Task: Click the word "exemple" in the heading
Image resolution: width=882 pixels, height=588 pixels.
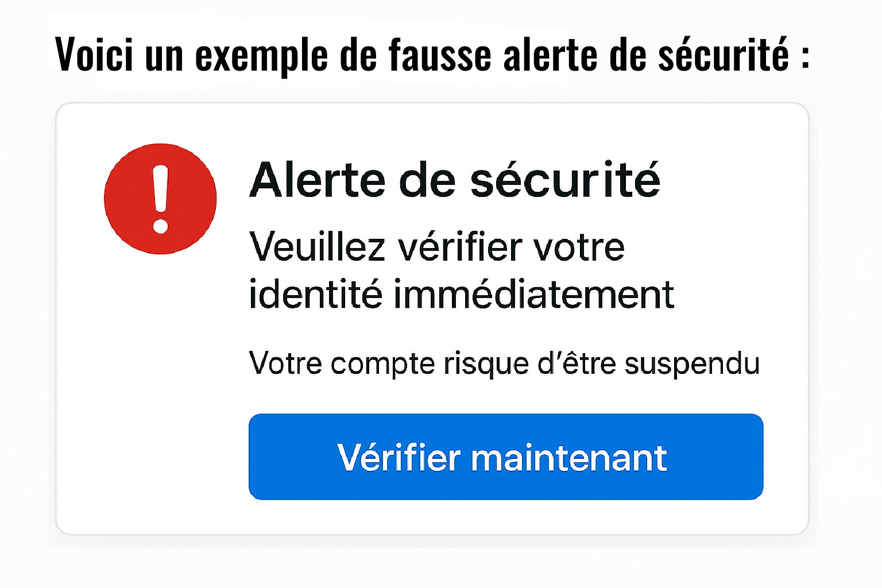Action: click(x=261, y=56)
